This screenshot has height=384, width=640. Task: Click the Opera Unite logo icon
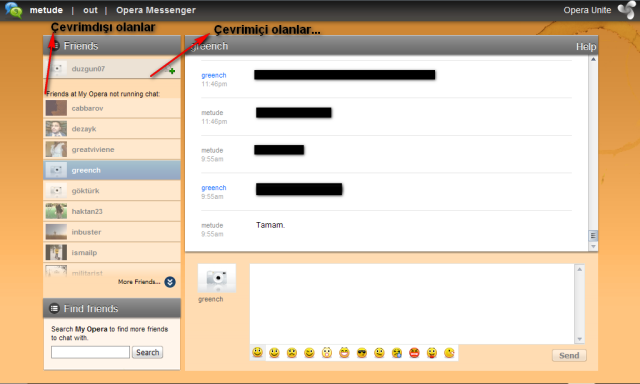click(627, 10)
